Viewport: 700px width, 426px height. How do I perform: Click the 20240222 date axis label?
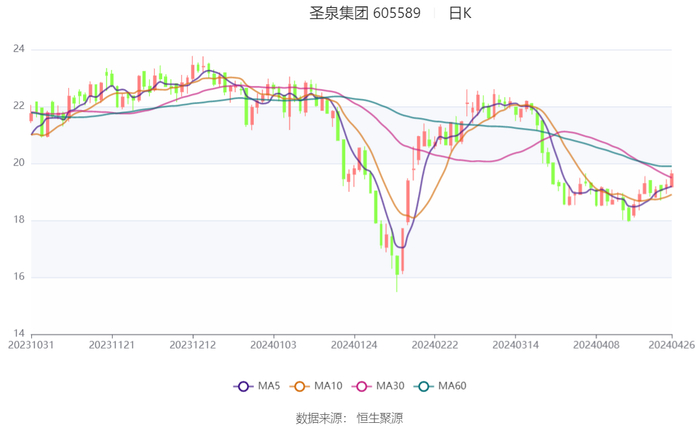434,345
